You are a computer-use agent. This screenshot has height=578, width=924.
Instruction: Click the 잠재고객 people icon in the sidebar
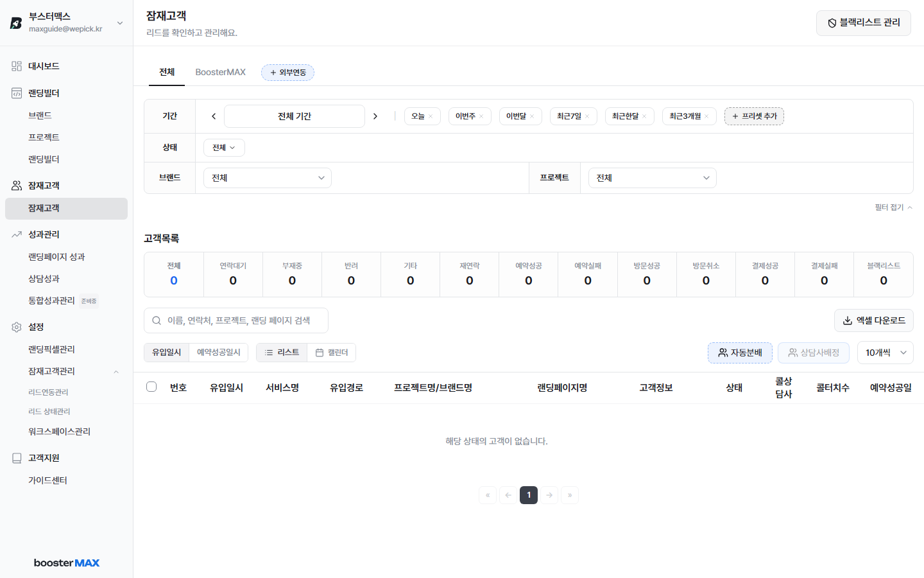(17, 186)
